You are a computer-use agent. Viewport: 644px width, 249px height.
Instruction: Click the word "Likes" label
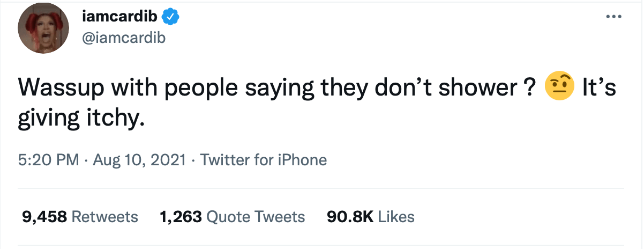(x=396, y=217)
